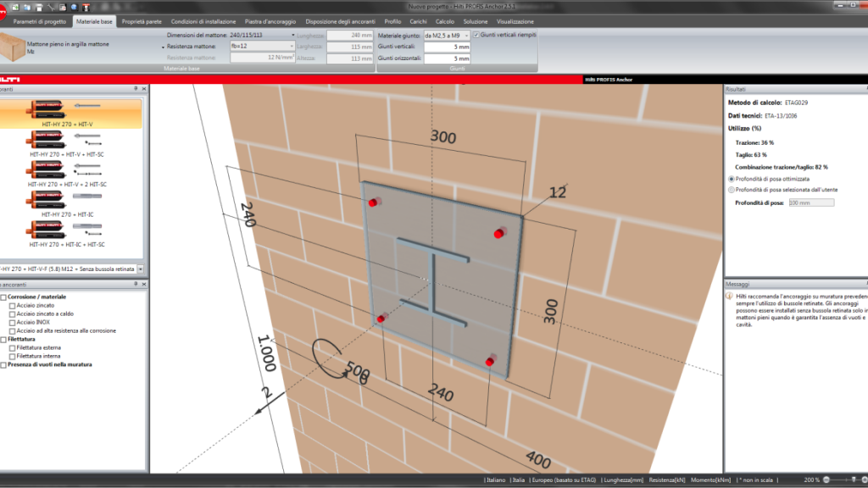
Task: Enable the Acciaio zincato checkbox
Action: (12, 305)
